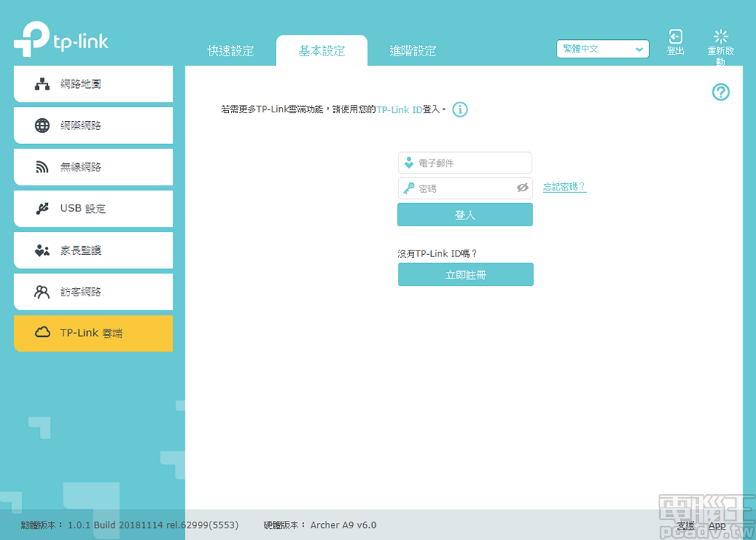The width and height of the screenshot is (756, 540).
Task: Click the 立即註冊 register button
Action: click(465, 274)
